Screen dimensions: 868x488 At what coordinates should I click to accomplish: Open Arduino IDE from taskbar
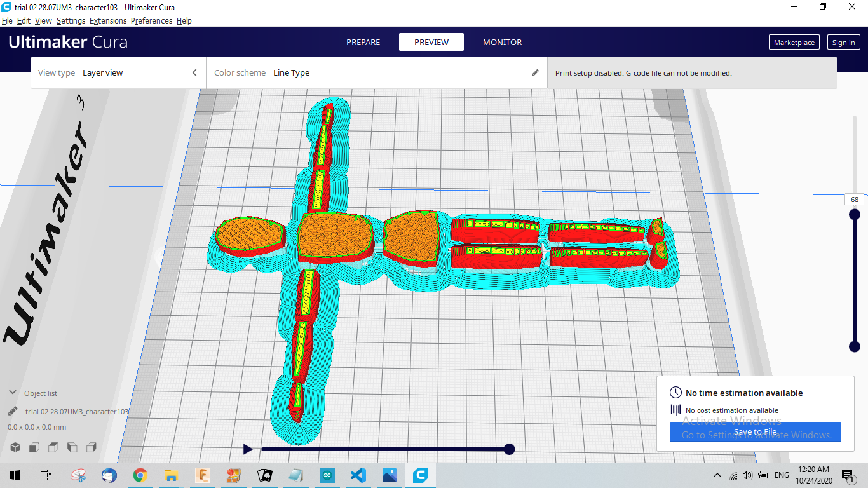click(327, 475)
